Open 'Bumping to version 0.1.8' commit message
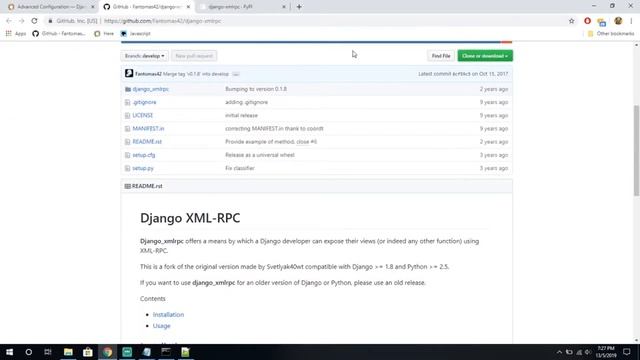This screenshot has height=360, width=640. tap(256, 89)
